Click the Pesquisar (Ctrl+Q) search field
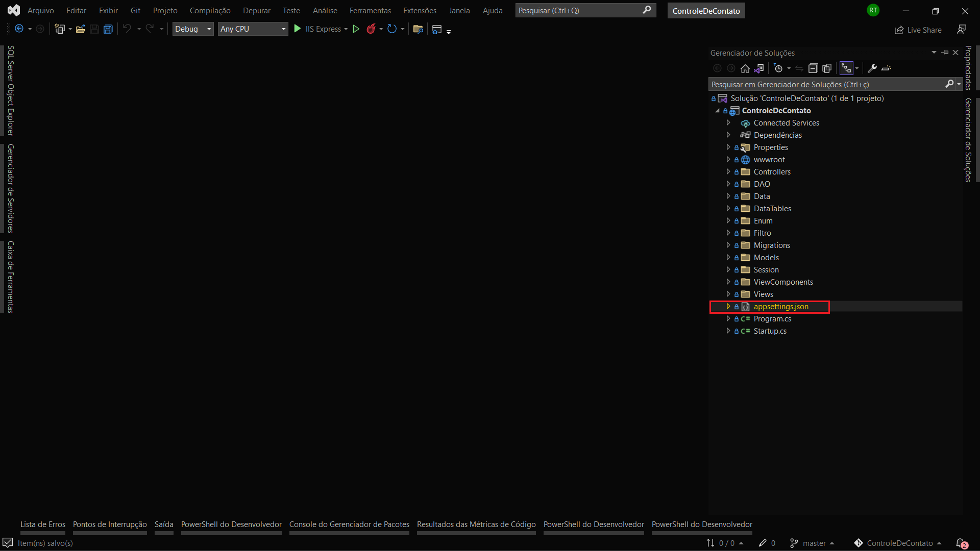The image size is (980, 551). pos(579,10)
